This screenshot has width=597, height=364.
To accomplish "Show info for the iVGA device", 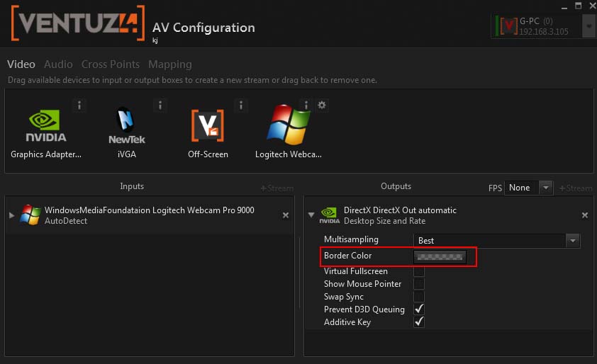I will [160, 106].
